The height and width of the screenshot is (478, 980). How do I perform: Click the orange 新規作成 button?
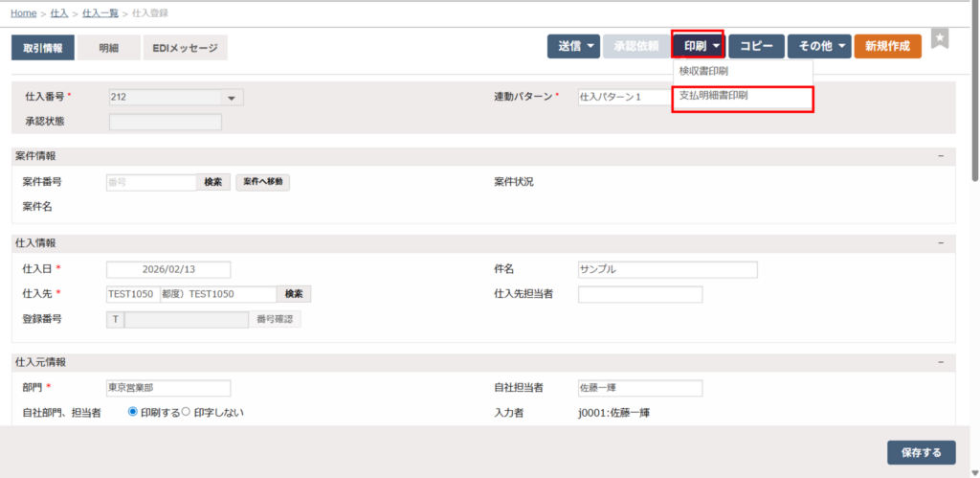[x=887, y=46]
